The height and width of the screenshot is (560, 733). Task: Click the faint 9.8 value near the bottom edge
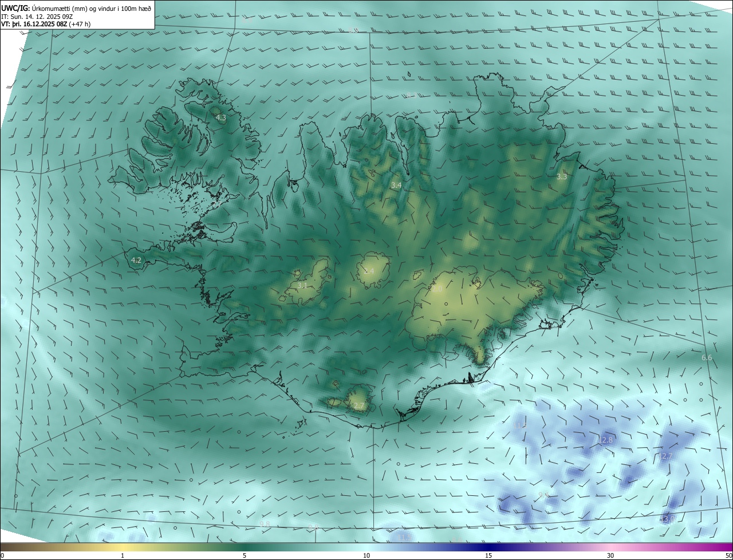pyautogui.click(x=265, y=524)
